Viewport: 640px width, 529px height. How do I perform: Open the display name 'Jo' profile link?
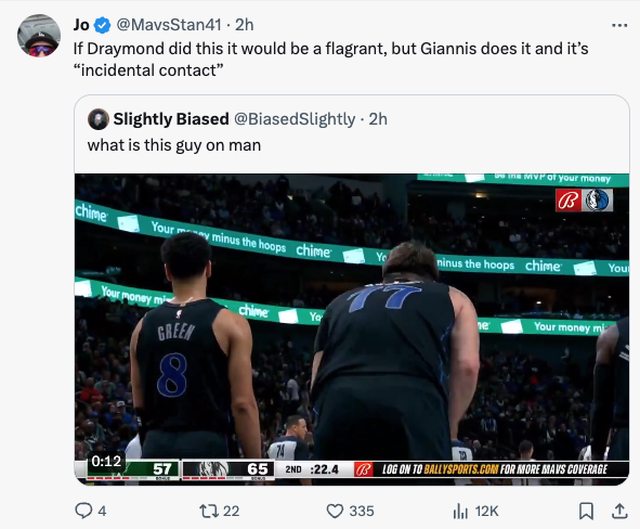(81, 25)
